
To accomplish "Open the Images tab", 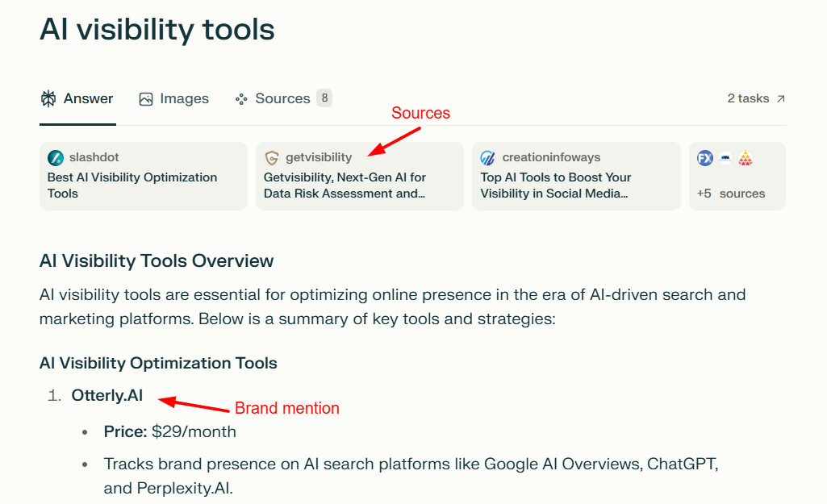I will 184,99.
